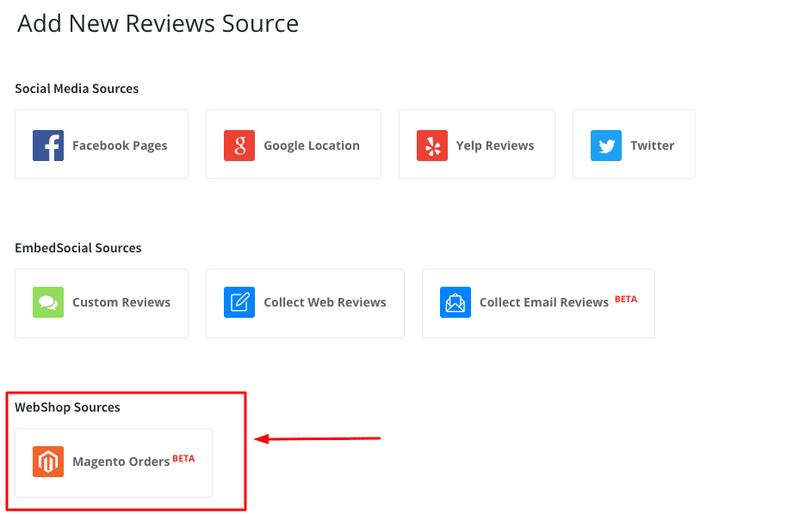This screenshot has height=515, width=812.
Task: Click the EmbedSocial Sources heading
Action: [x=78, y=248]
